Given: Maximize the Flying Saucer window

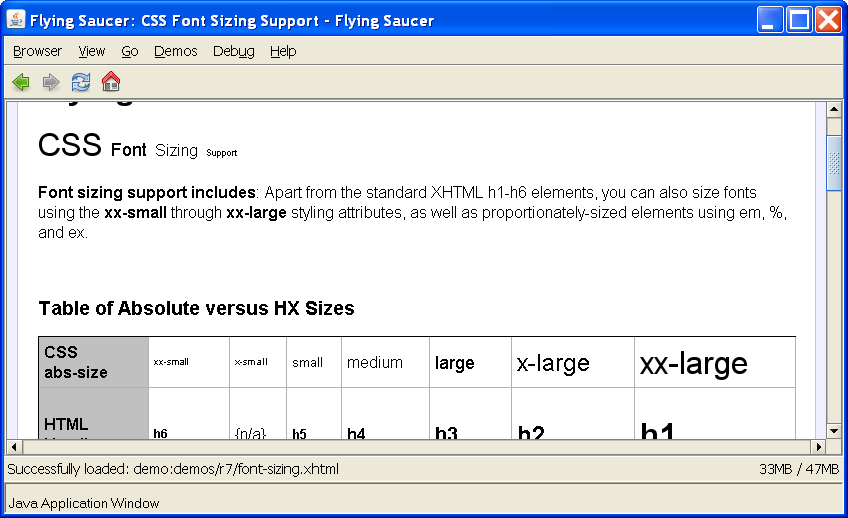Looking at the screenshot, I should click(x=799, y=20).
